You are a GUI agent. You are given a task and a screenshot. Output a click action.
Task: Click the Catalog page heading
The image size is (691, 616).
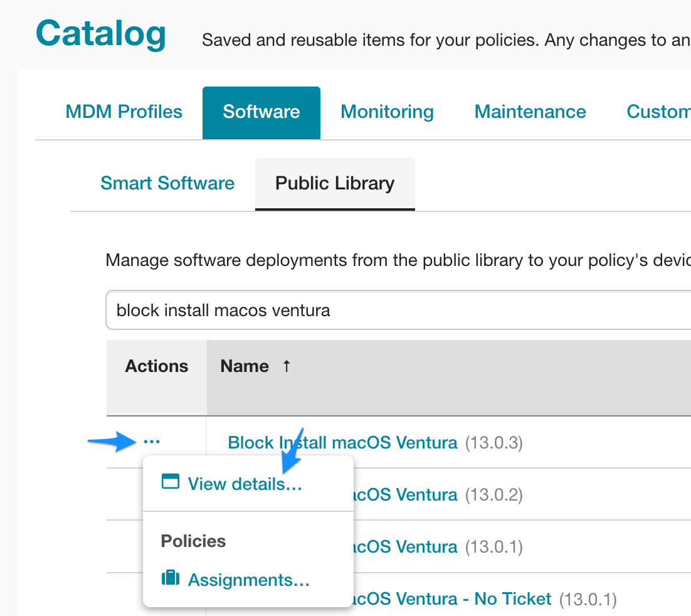click(x=101, y=34)
